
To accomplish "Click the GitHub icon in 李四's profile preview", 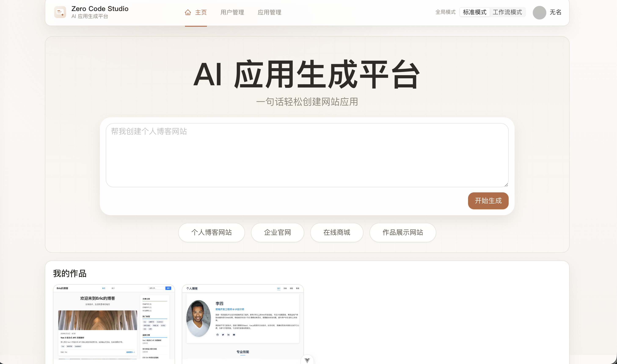I will pos(218,335).
